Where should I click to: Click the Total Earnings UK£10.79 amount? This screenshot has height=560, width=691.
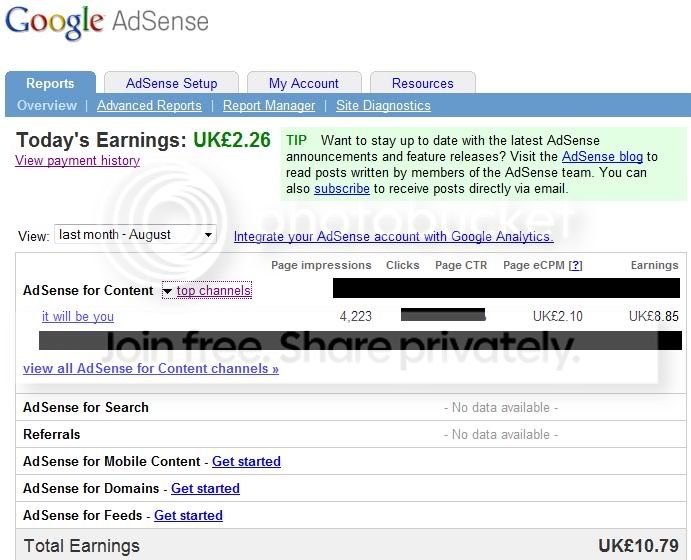tap(638, 546)
